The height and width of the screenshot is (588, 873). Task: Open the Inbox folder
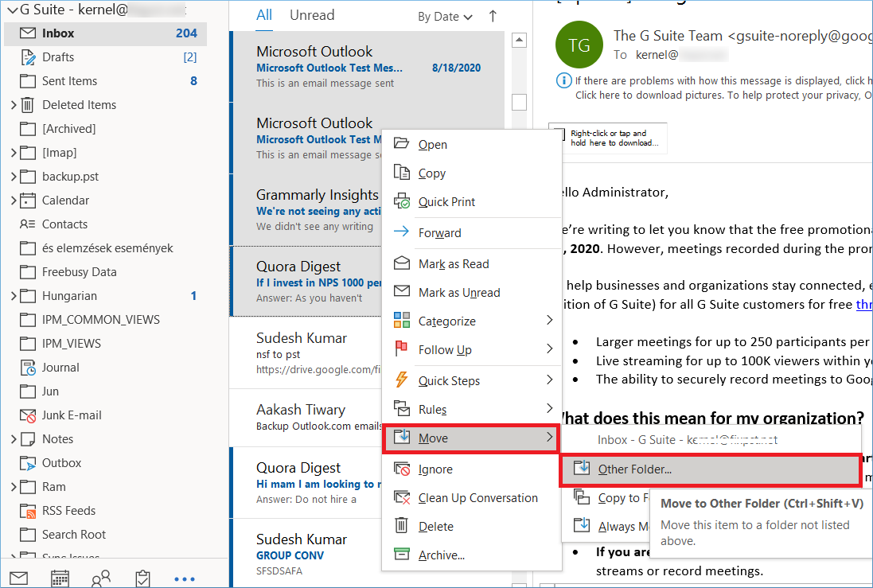point(105,33)
